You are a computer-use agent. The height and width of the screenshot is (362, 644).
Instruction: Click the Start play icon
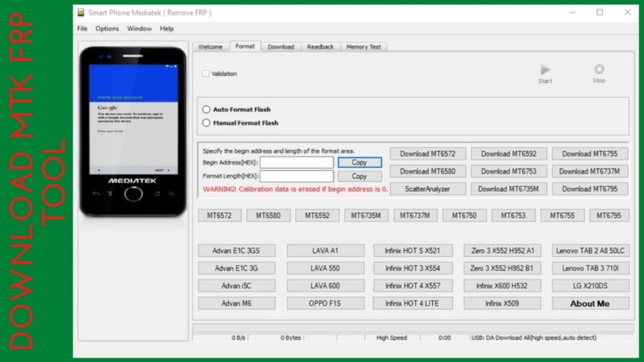click(x=545, y=69)
